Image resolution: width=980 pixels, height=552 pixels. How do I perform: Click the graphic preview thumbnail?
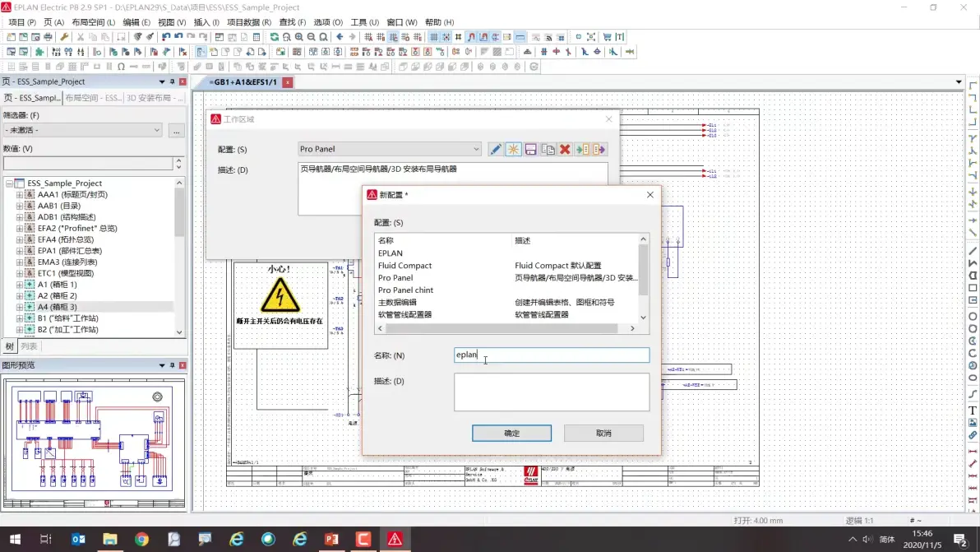(x=94, y=443)
